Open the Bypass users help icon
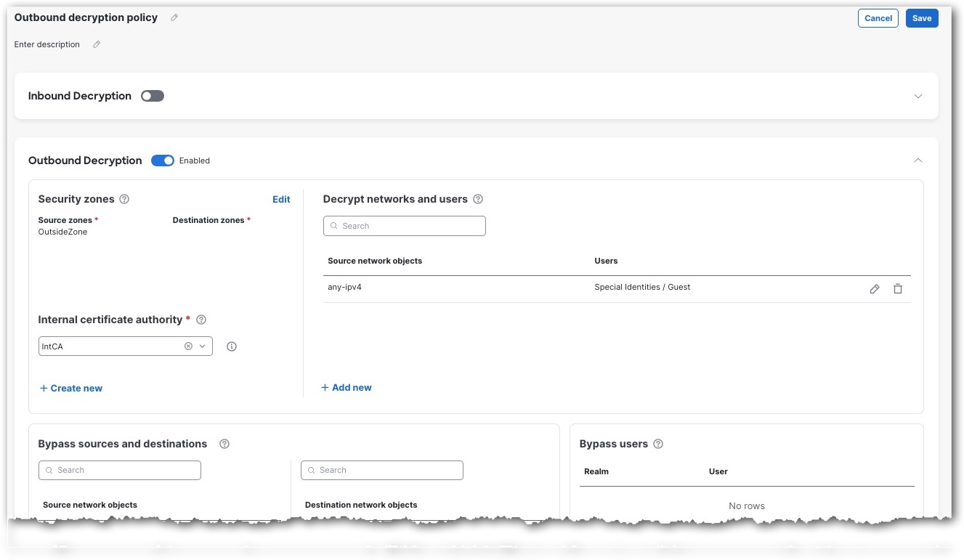Screen dimensions: 964x560 coord(658,443)
